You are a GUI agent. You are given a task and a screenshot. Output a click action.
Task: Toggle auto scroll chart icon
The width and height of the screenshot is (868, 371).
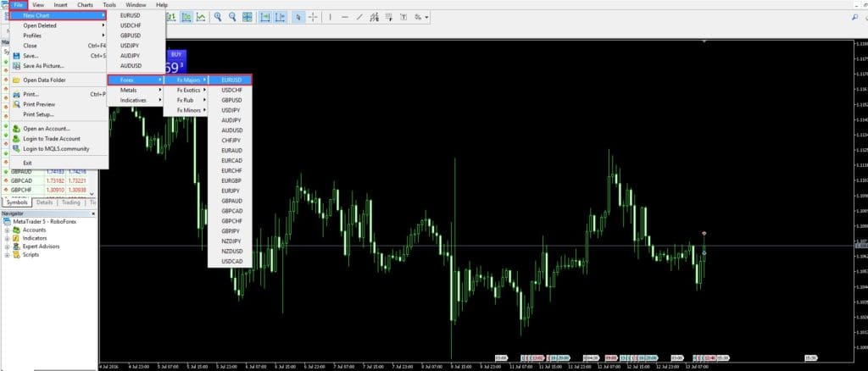[265, 17]
